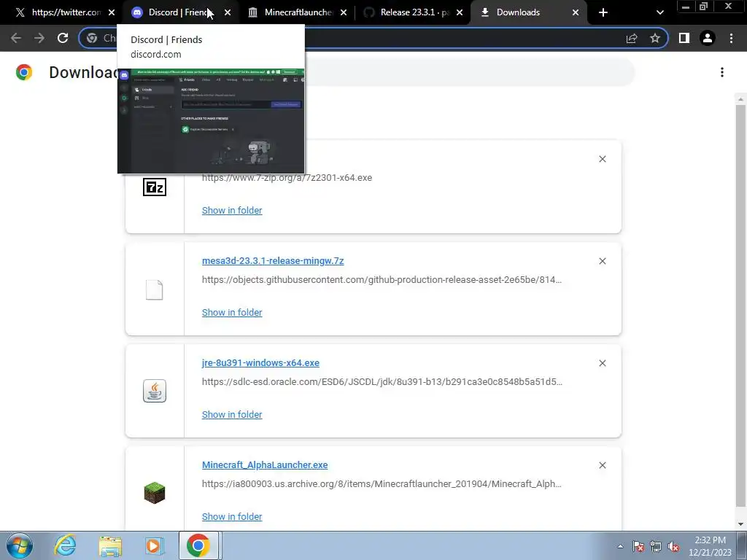Open Minecraft_AlphaLauncher.exe file link
Image resolution: width=747 pixels, height=560 pixels.
(x=265, y=464)
